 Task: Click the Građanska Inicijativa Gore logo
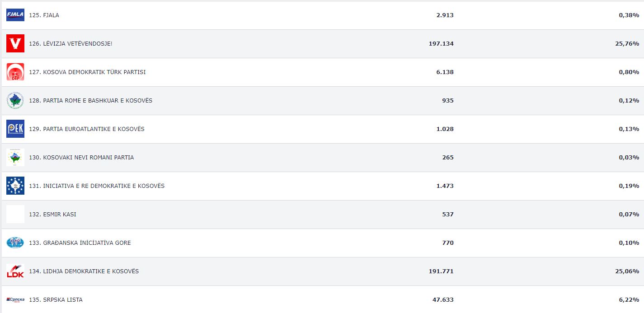(x=15, y=243)
